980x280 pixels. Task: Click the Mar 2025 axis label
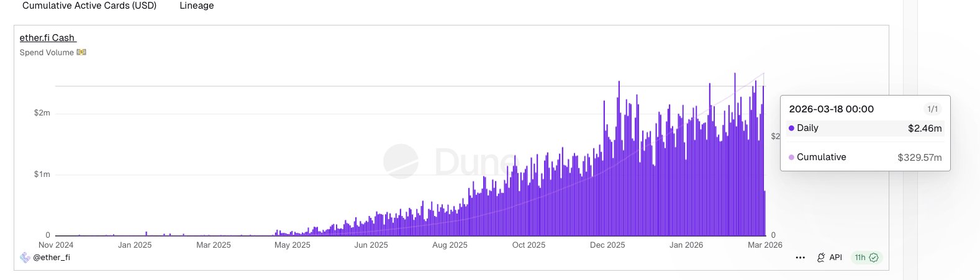[x=214, y=245]
